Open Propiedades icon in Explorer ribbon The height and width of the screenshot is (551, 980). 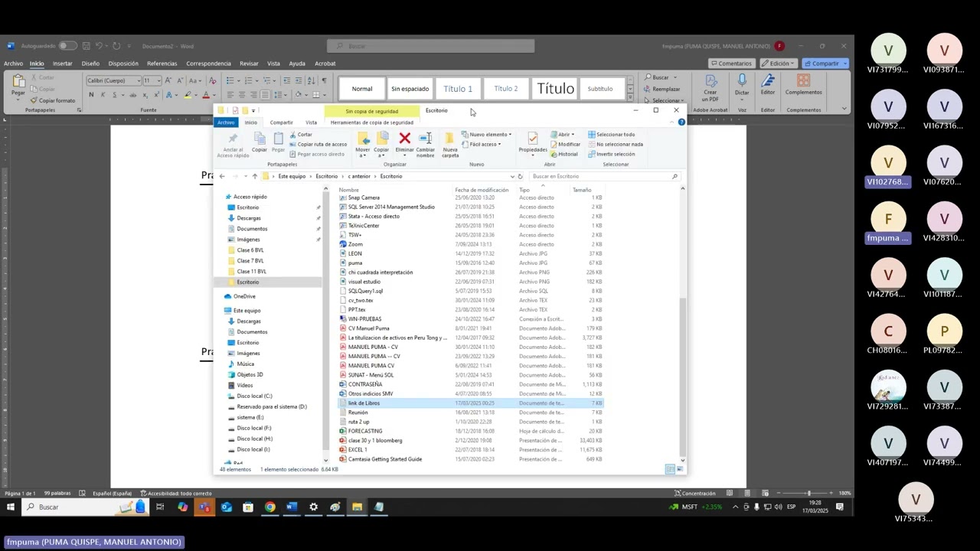point(533,138)
